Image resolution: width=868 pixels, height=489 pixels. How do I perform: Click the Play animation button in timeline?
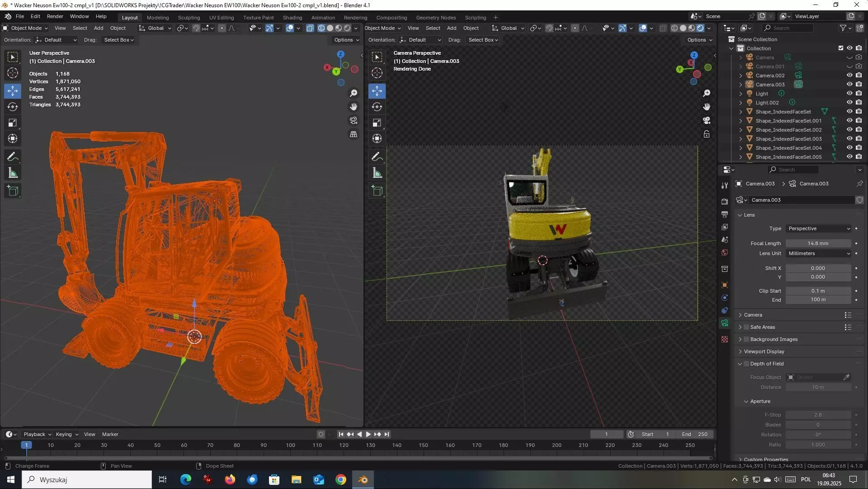point(368,434)
